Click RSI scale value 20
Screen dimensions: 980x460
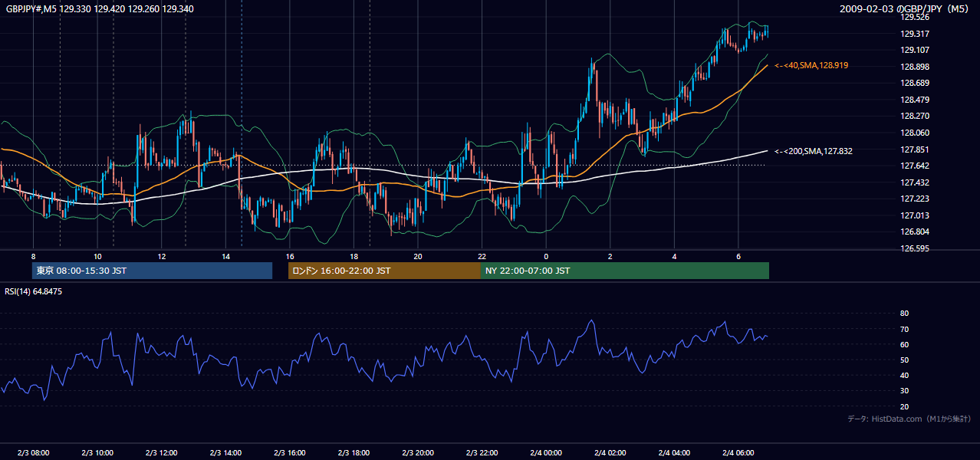[904, 406]
